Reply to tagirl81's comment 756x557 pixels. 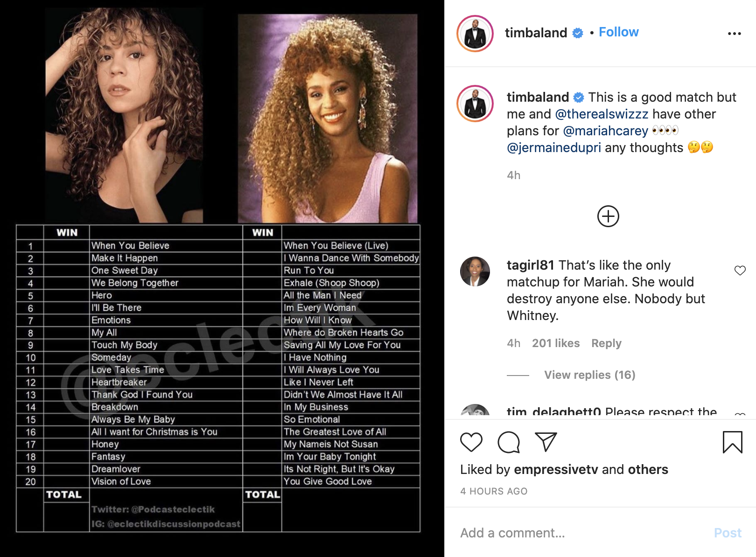[606, 343]
